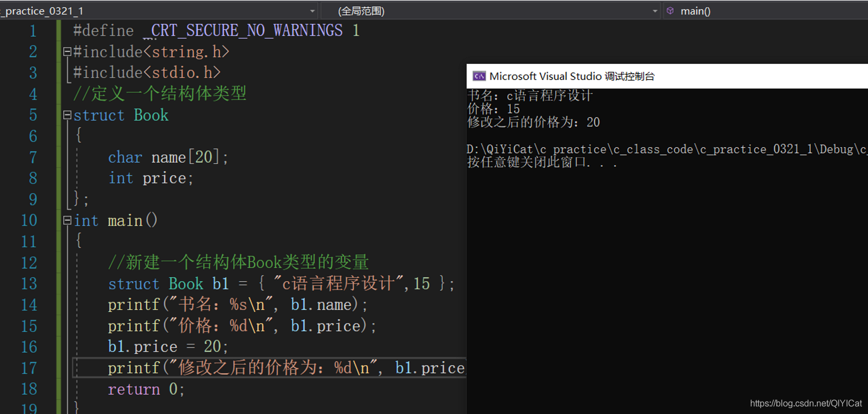Click the Visual Studio debug console window icon
868x414 pixels.
[x=479, y=76]
